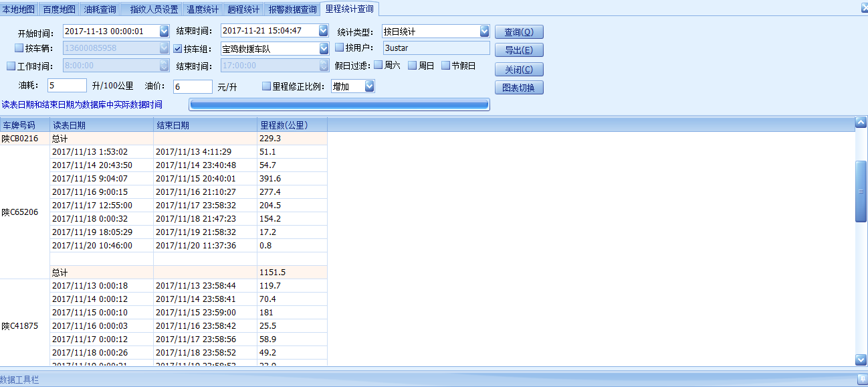Expand the statistics type dropdown
Screen dimensions: 868x387
point(485,31)
